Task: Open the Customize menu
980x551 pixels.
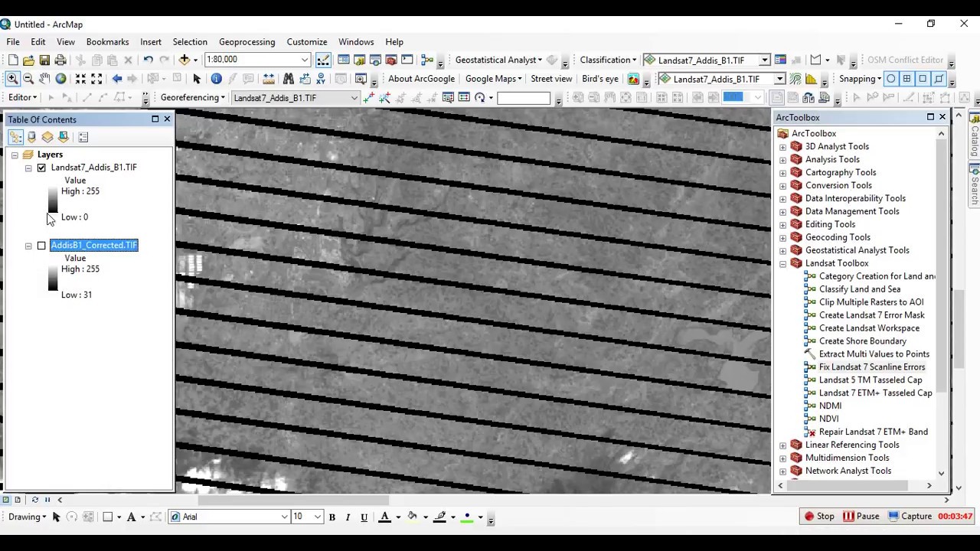Action: (307, 42)
